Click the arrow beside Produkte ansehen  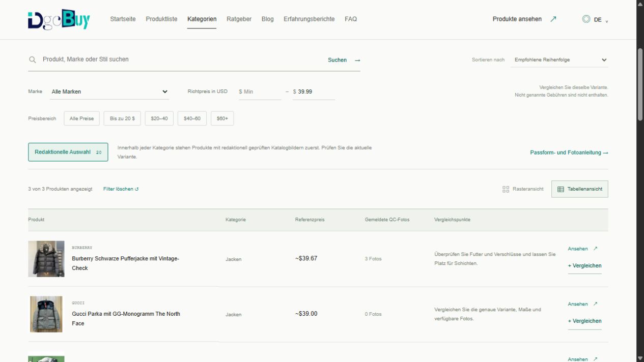point(553,19)
